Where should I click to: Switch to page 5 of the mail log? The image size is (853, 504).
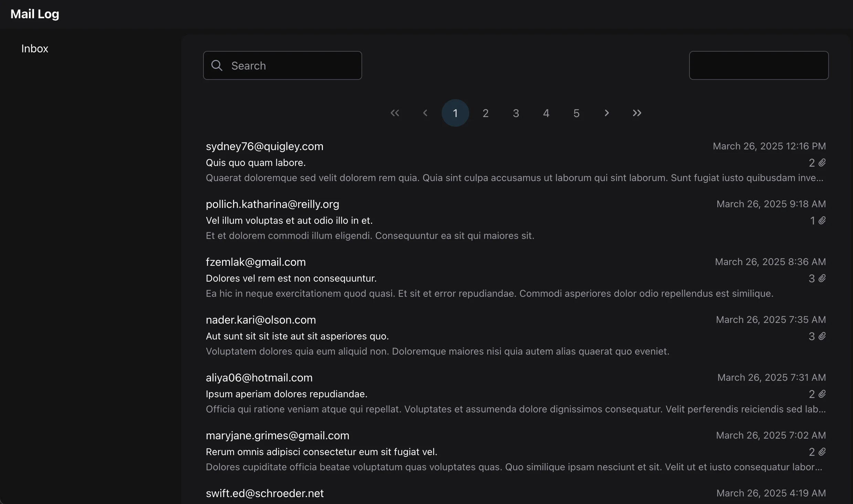pos(576,113)
